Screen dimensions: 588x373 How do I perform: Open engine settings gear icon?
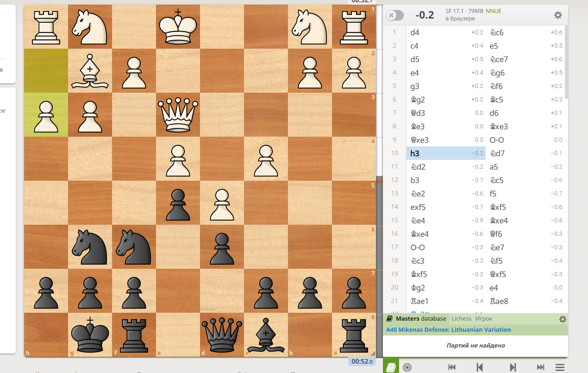point(558,15)
